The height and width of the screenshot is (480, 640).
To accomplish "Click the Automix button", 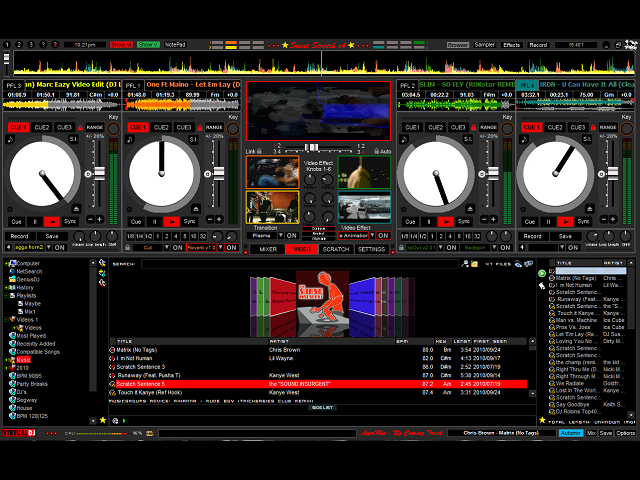I will [571, 433].
